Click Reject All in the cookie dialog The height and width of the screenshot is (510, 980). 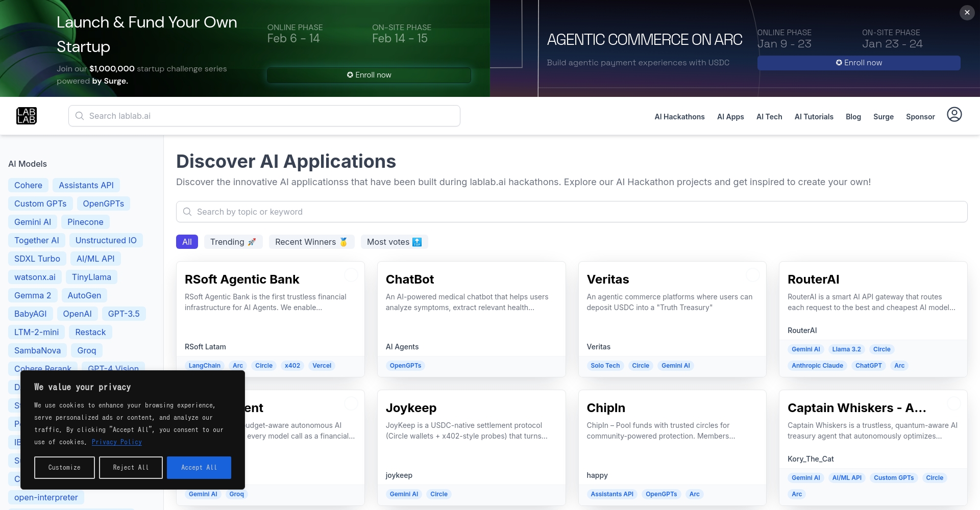[131, 468]
